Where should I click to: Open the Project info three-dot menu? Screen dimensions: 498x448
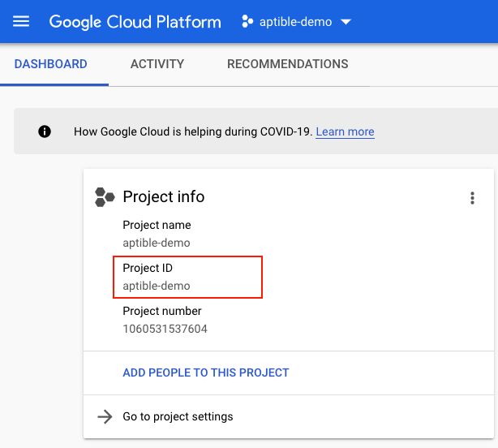(x=472, y=198)
